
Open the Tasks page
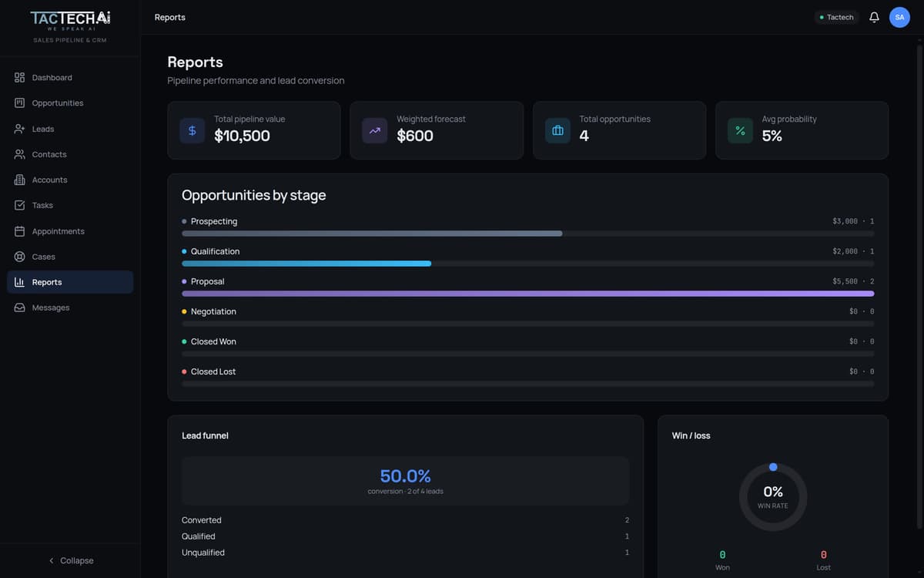click(x=70, y=205)
